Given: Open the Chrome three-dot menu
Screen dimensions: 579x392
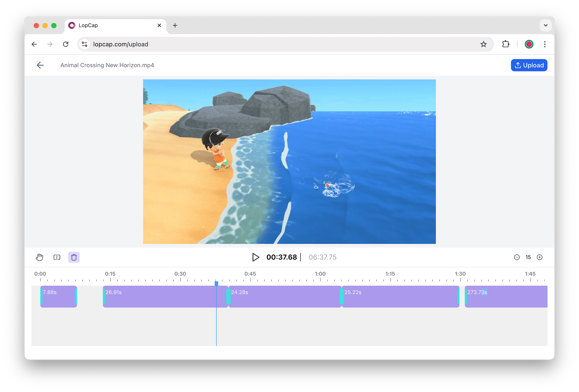Looking at the screenshot, I should click(x=545, y=44).
